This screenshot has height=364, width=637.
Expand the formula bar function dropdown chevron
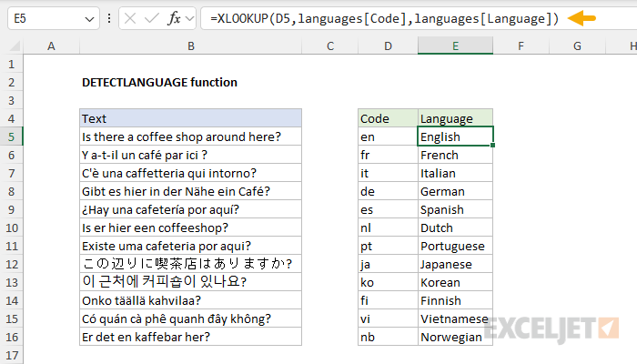189,18
